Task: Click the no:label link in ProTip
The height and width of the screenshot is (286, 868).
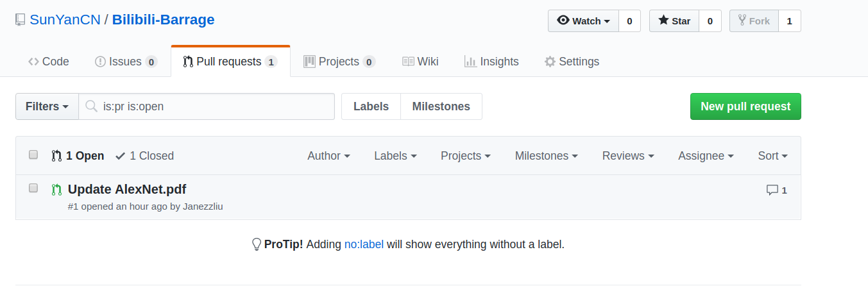Action: coord(364,244)
